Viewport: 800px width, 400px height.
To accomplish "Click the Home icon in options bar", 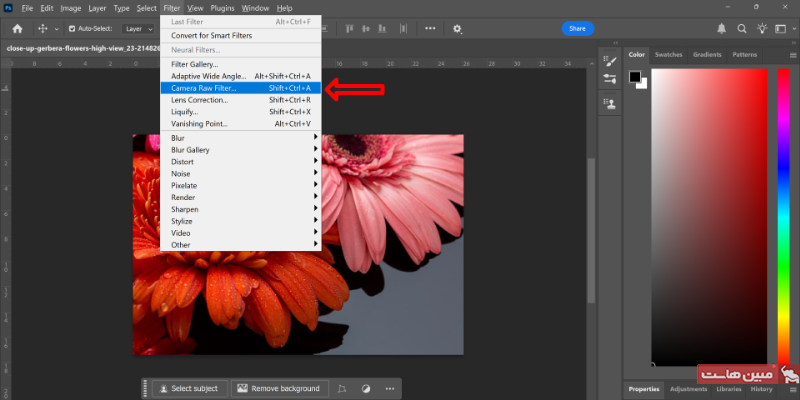I will tap(17, 29).
